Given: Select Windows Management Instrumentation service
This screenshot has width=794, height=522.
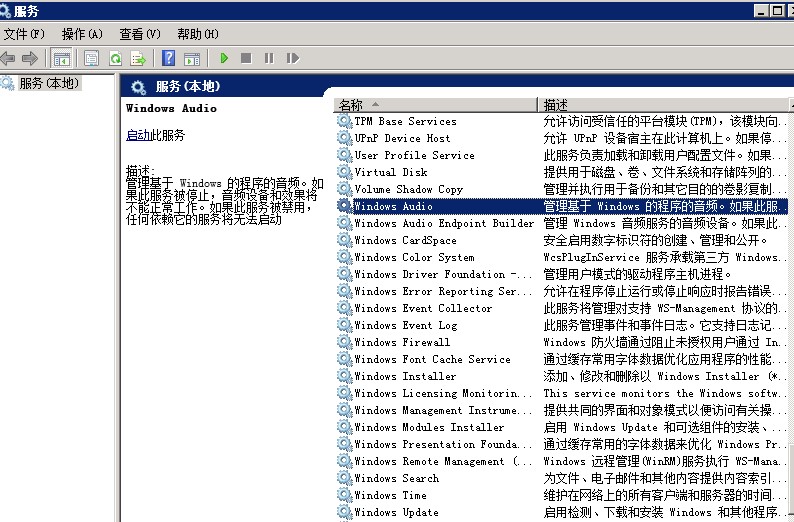Looking at the screenshot, I should coord(561,410).
